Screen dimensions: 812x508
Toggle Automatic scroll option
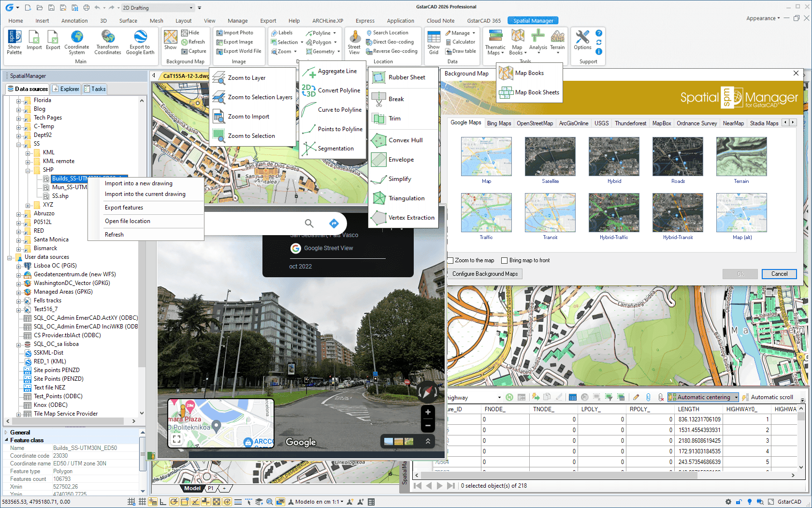click(771, 397)
